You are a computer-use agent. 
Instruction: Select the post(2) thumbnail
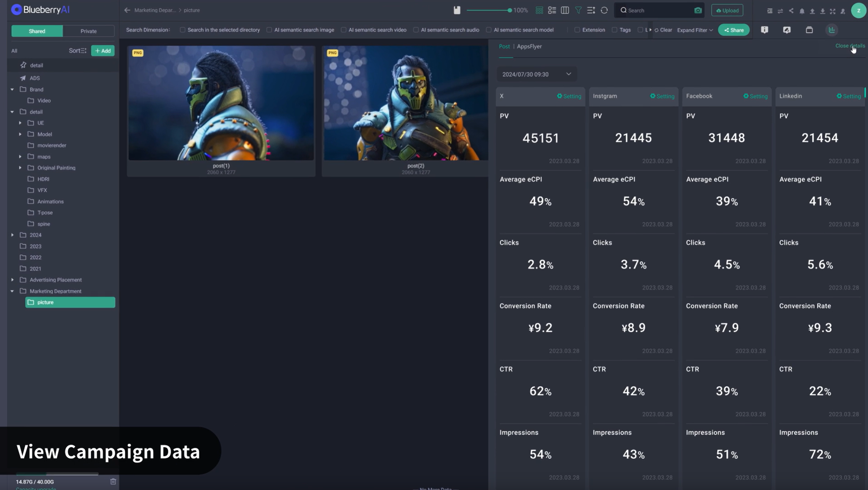tap(406, 103)
